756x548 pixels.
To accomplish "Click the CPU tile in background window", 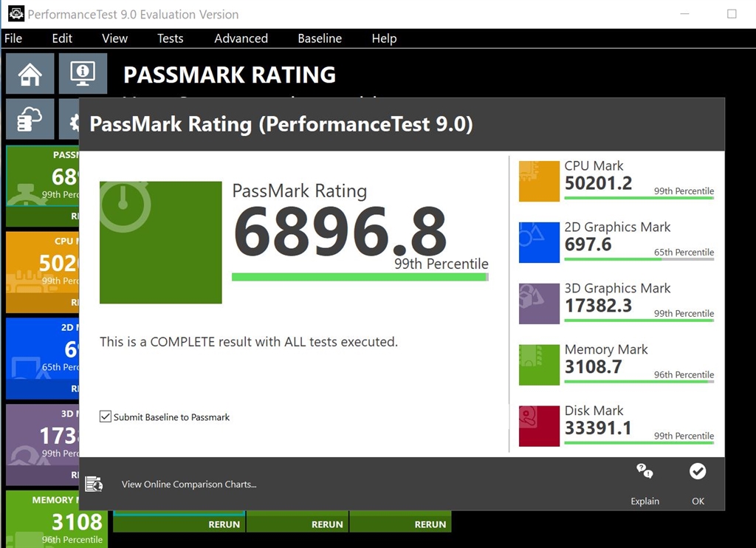I will [x=42, y=272].
